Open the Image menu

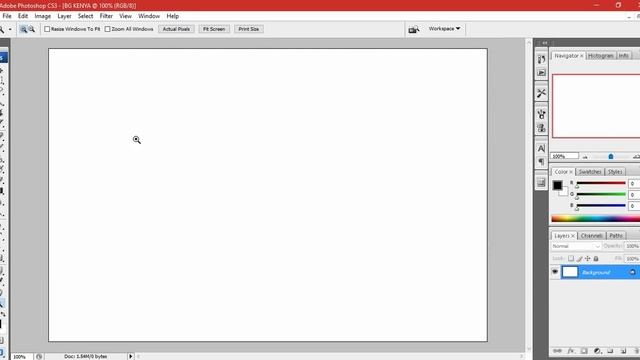(x=42, y=16)
